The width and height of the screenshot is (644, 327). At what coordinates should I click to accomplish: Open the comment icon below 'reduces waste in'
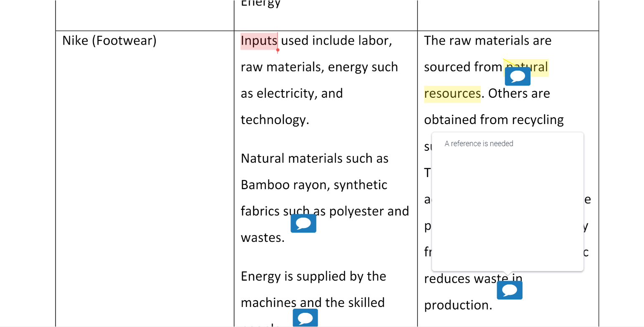[510, 290]
